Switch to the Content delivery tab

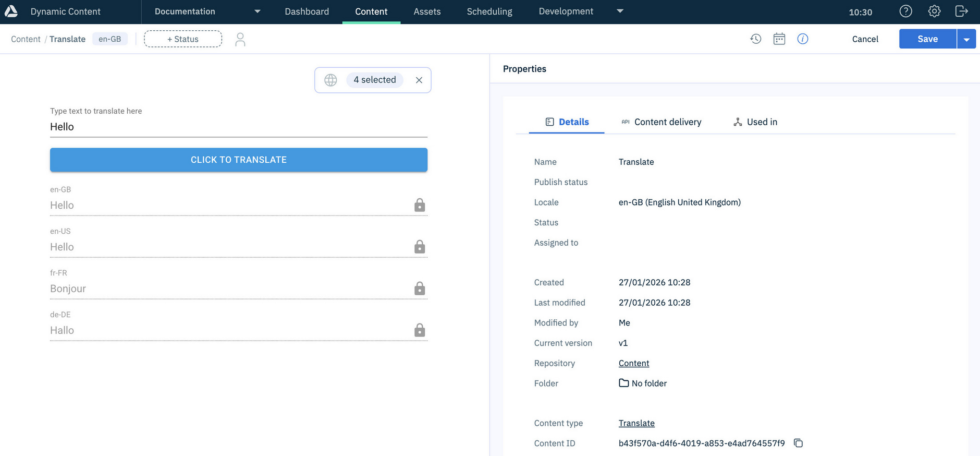(661, 122)
